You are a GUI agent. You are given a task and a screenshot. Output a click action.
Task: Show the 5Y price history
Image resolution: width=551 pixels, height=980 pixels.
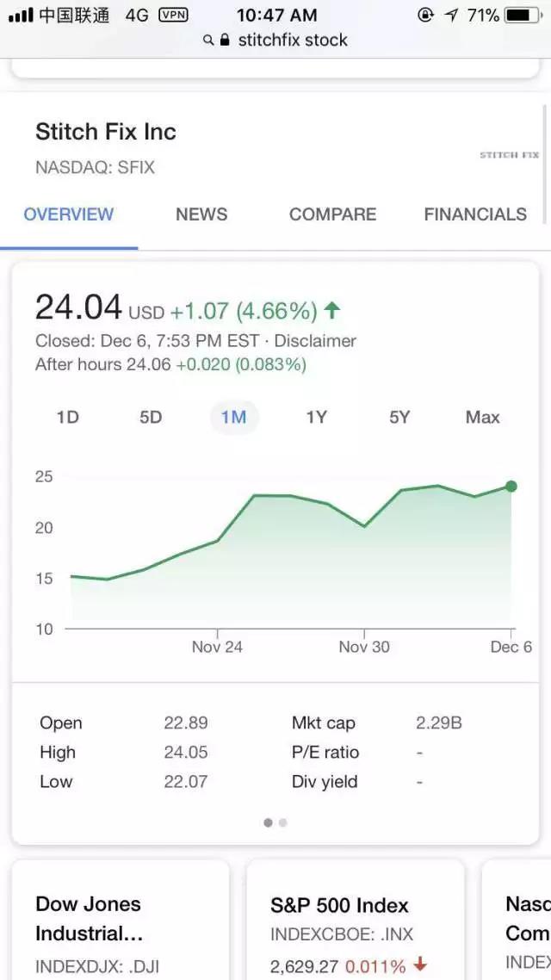(399, 418)
